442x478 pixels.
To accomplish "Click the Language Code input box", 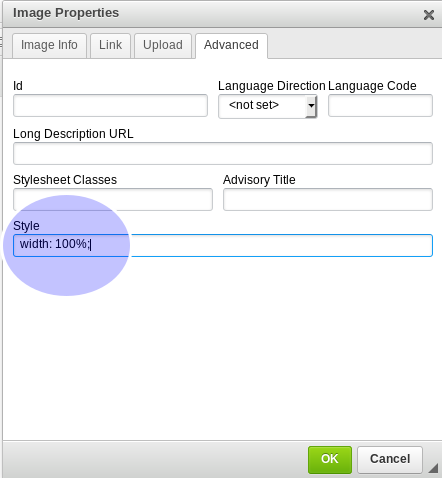I will [x=380, y=105].
